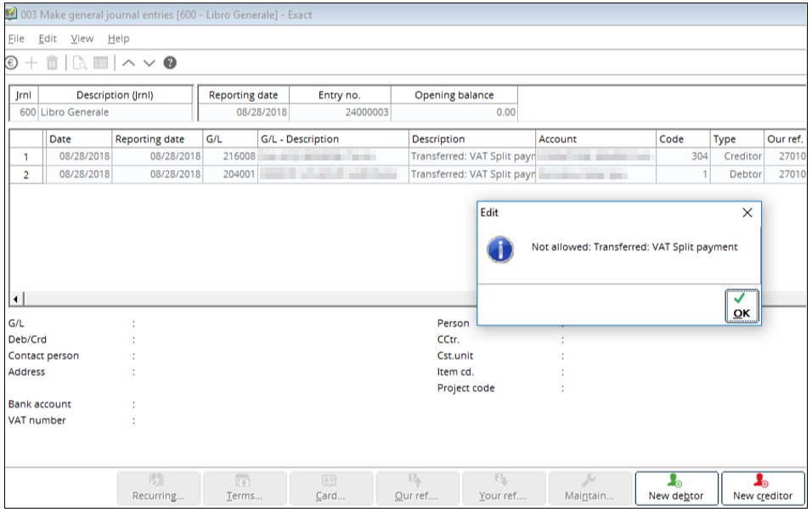The height and width of the screenshot is (512, 812).
Task: Click the New debtor button
Action: click(676, 488)
